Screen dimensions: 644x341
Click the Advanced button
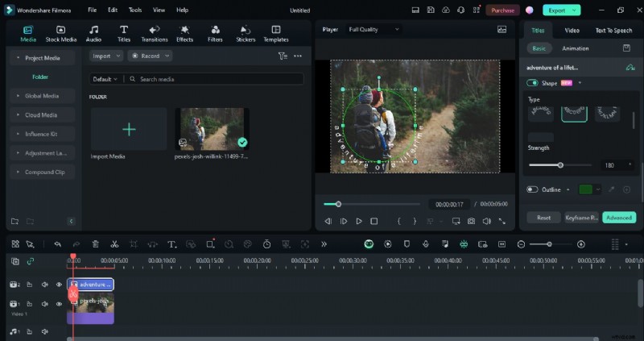tap(619, 218)
